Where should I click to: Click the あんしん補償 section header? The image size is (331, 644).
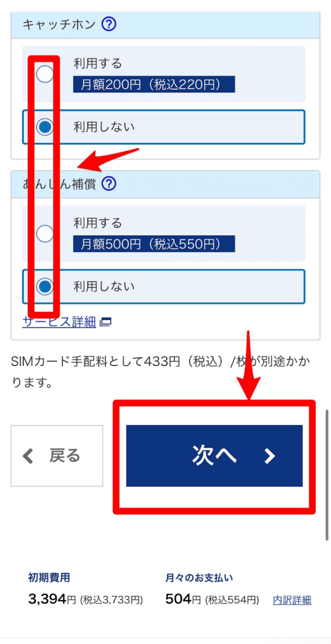tap(165, 184)
